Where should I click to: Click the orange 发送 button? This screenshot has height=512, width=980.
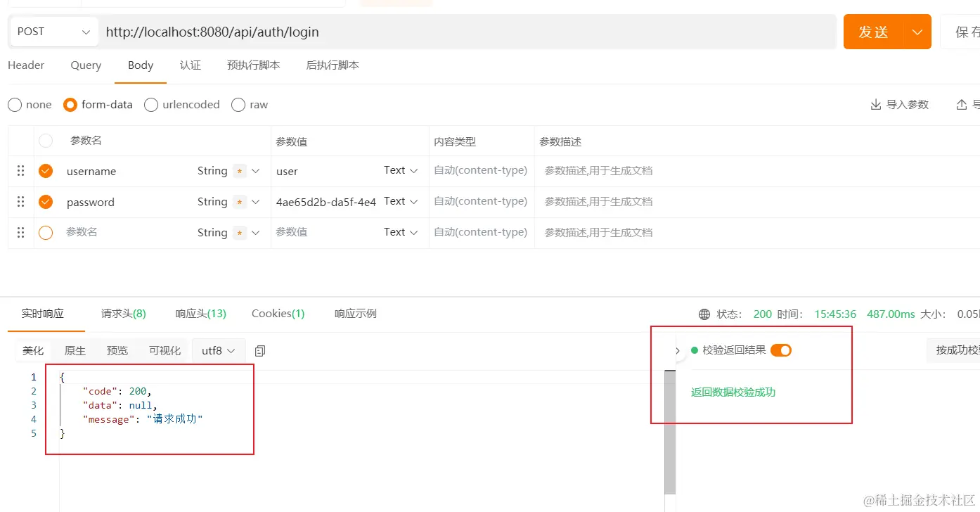click(874, 32)
